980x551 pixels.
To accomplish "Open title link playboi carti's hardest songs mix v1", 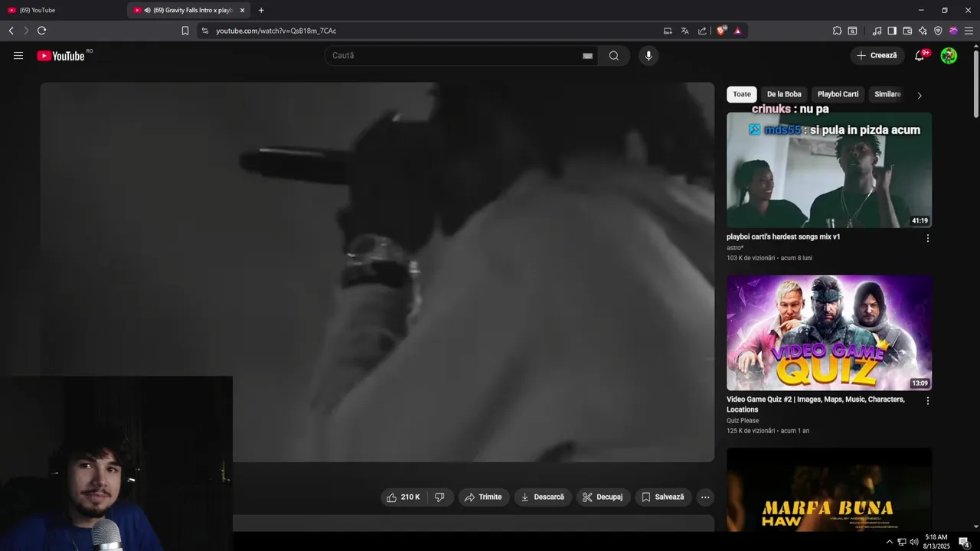I will 783,237.
